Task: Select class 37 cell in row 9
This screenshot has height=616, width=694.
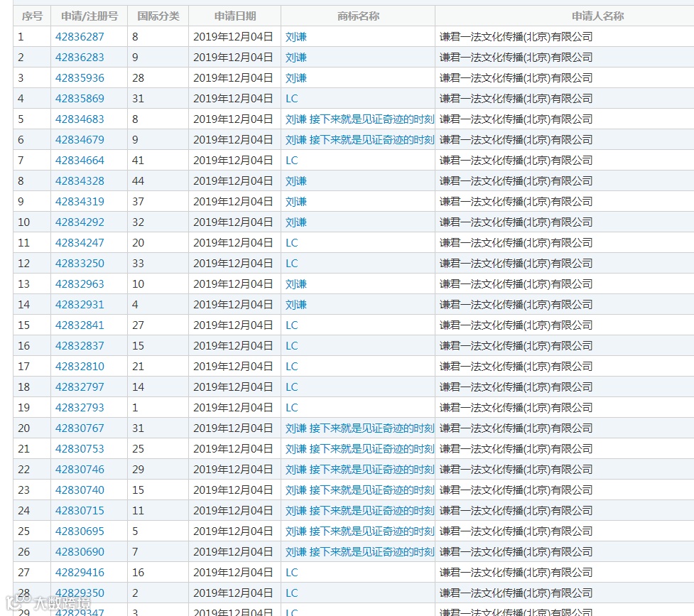Action: [x=158, y=202]
